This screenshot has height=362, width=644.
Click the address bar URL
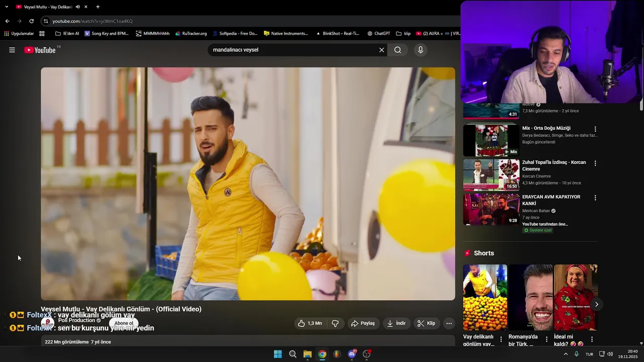coord(93,21)
